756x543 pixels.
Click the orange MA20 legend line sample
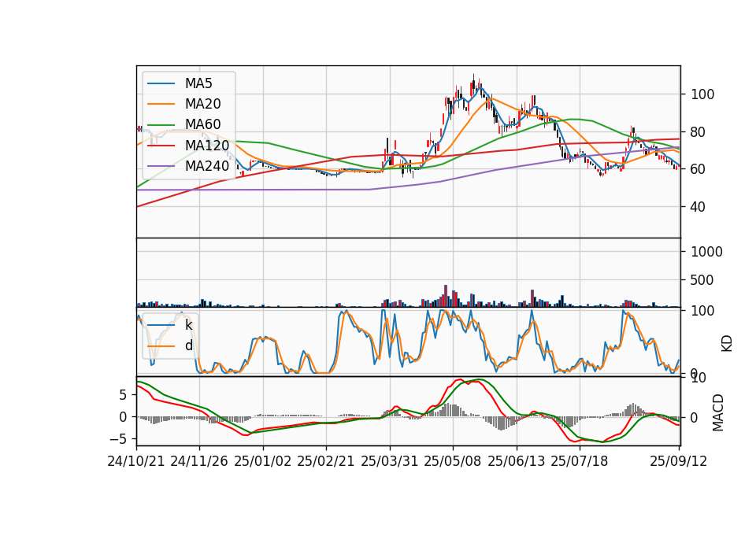pyautogui.click(x=161, y=104)
